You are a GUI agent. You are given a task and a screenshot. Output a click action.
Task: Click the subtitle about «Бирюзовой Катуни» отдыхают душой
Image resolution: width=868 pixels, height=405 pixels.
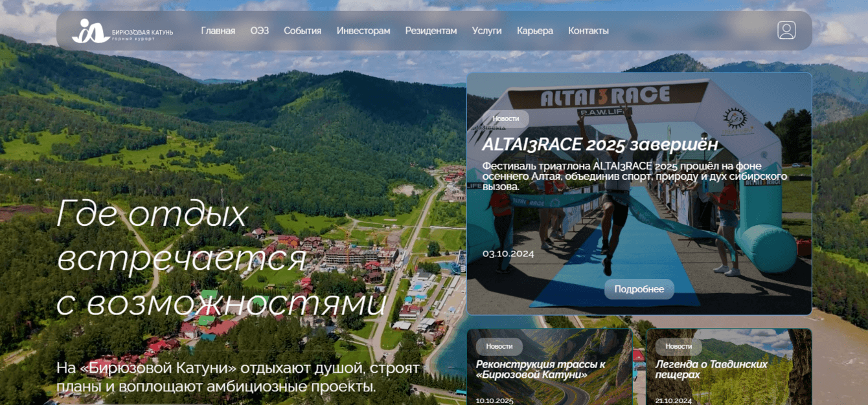coord(238,378)
